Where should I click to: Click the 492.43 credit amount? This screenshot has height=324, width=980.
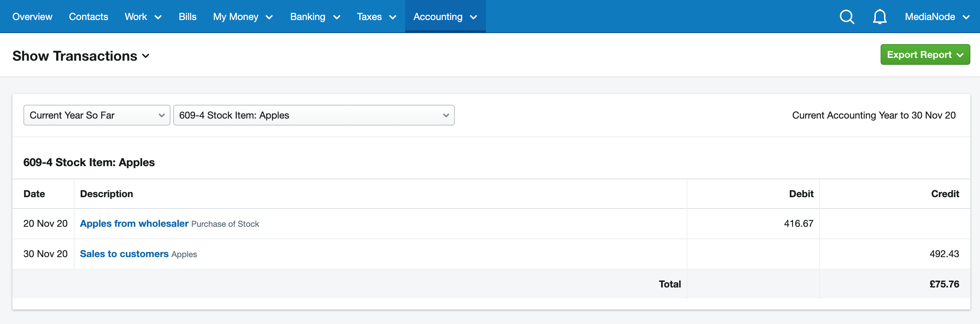(x=944, y=254)
